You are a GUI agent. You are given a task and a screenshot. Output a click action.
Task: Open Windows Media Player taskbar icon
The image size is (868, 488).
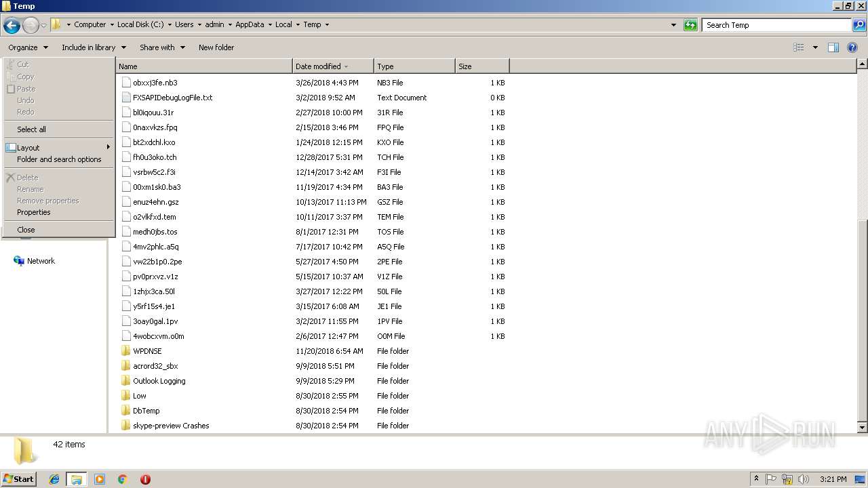click(100, 479)
